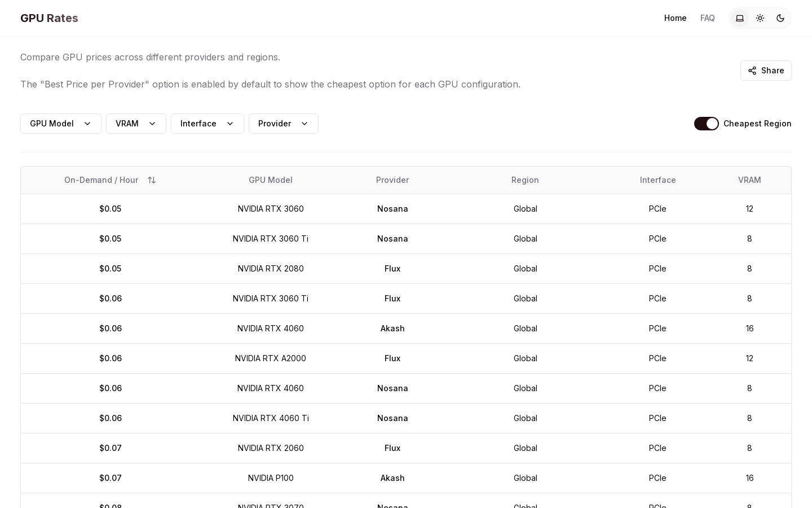Select the system theme laptop icon
The height and width of the screenshot is (508, 812).
coord(740,18)
